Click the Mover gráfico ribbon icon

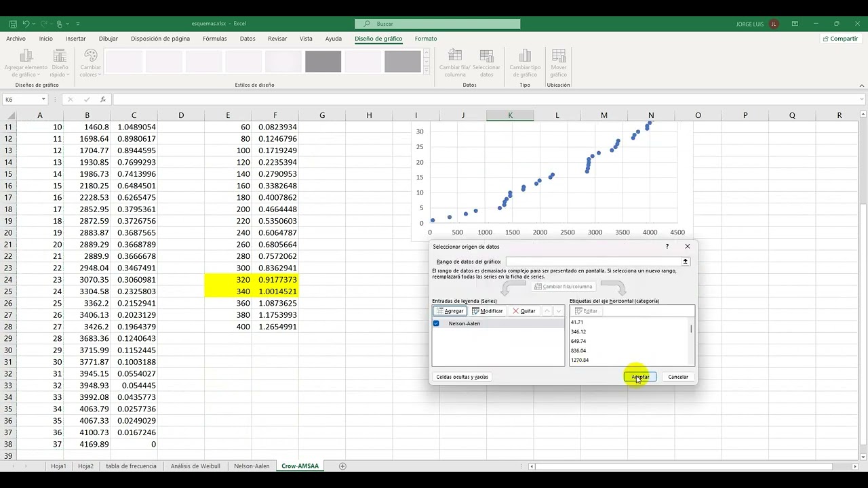pyautogui.click(x=559, y=63)
